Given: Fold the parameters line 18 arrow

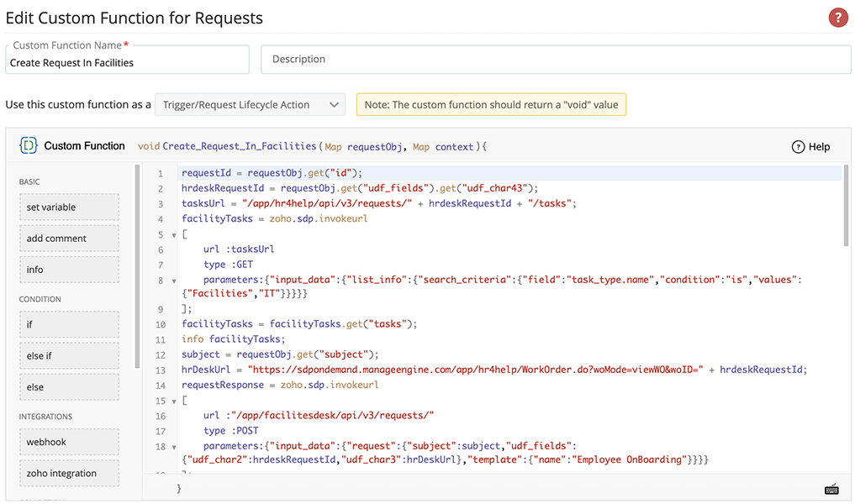Looking at the screenshot, I should [x=174, y=447].
